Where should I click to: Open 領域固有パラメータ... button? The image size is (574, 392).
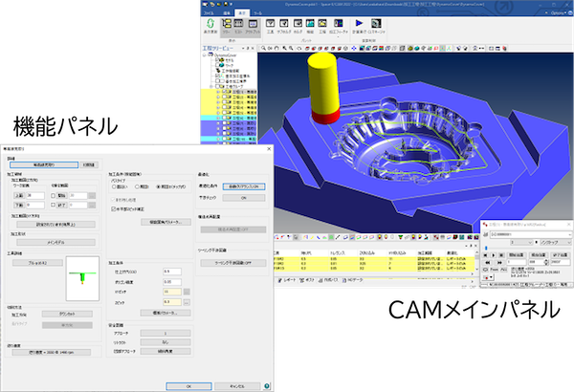point(166,222)
